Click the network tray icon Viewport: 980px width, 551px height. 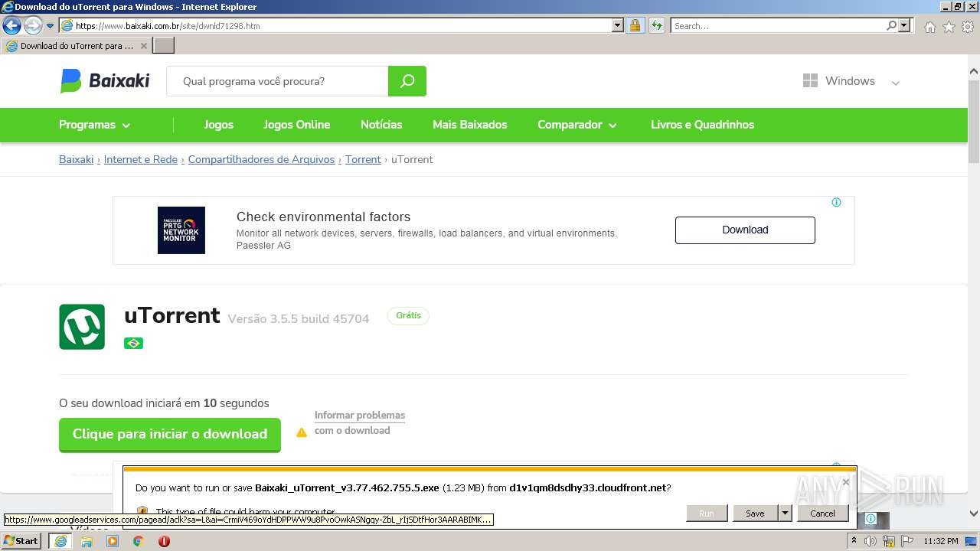pos(889,541)
